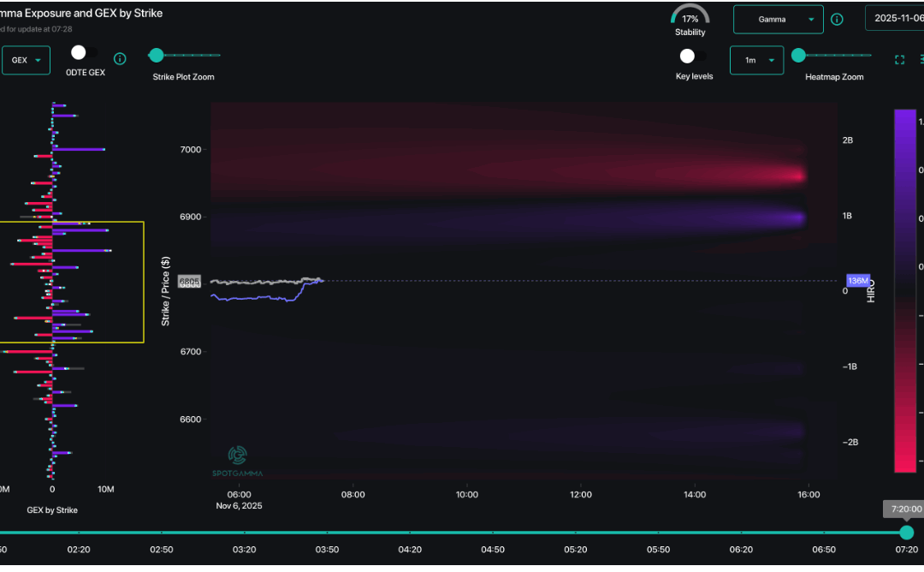Click the Gamma Exposure and GEX title
This screenshot has width=924, height=572.
81,13
